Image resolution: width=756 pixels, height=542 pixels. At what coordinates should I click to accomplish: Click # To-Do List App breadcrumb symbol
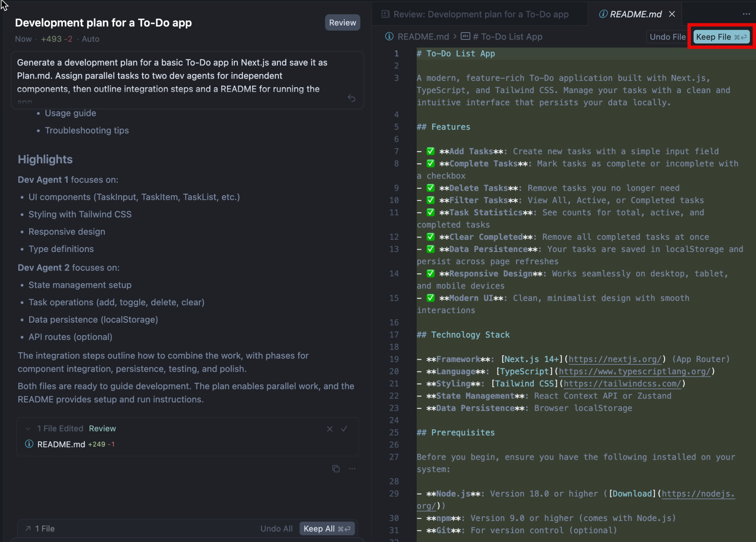507,37
